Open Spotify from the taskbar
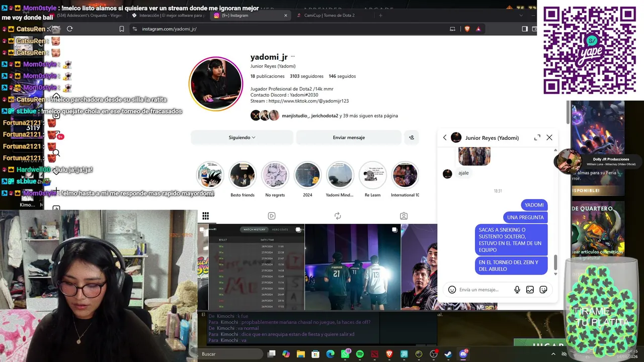The image size is (644, 362). (x=360, y=354)
